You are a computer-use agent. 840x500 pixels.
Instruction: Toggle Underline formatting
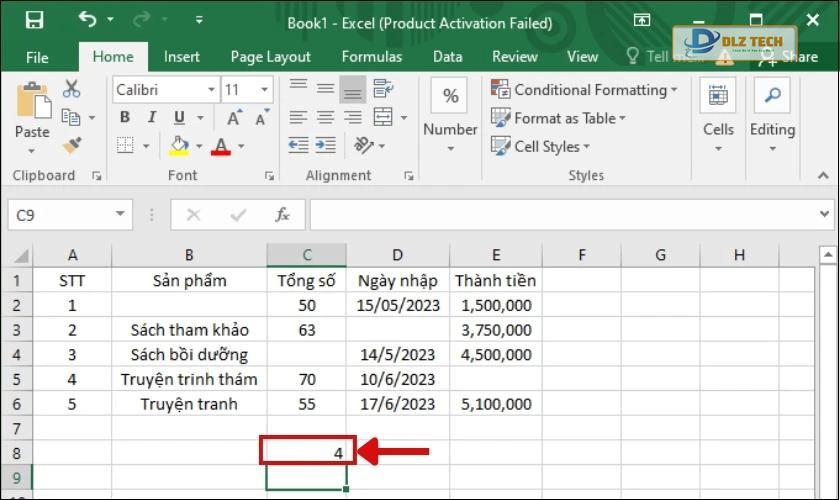tap(179, 117)
